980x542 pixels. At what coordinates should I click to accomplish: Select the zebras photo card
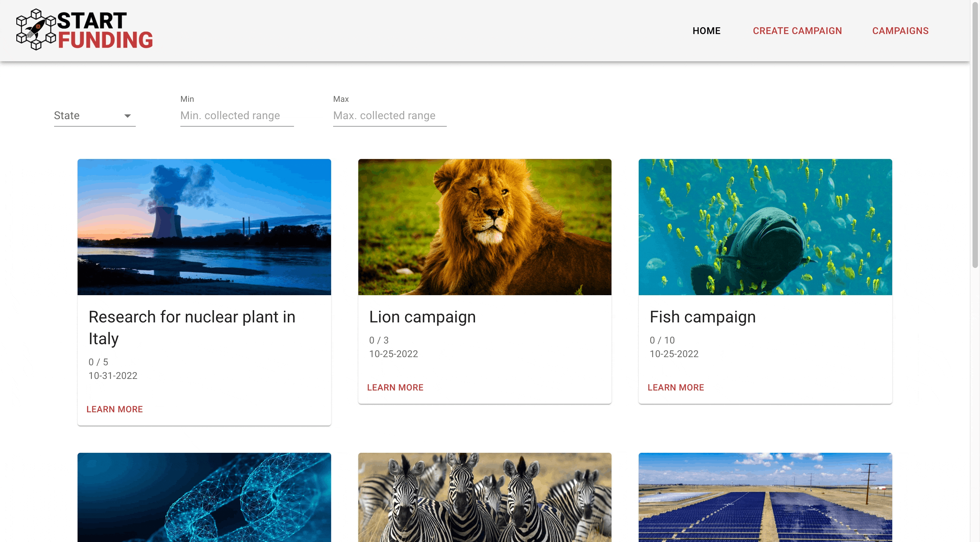click(484, 497)
